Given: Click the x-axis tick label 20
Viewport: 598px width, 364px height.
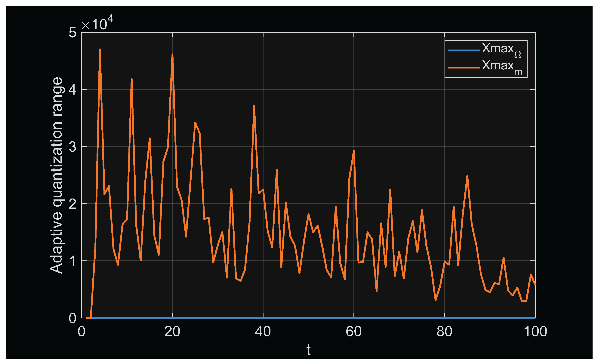Looking at the screenshot, I should [x=172, y=332].
